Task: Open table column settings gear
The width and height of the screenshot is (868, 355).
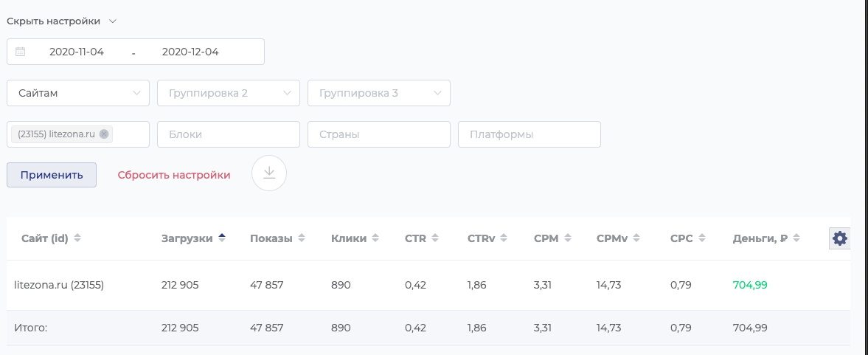Action: coord(840,238)
